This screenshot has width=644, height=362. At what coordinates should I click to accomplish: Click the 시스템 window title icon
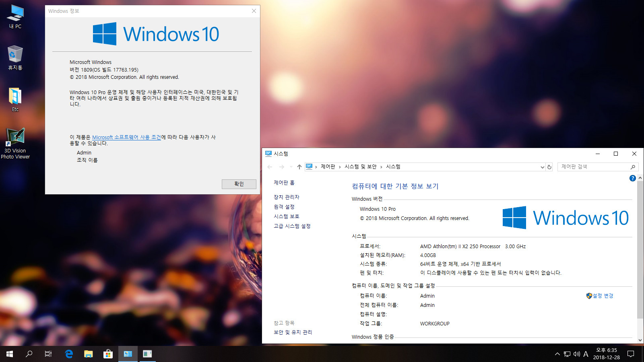pos(268,154)
